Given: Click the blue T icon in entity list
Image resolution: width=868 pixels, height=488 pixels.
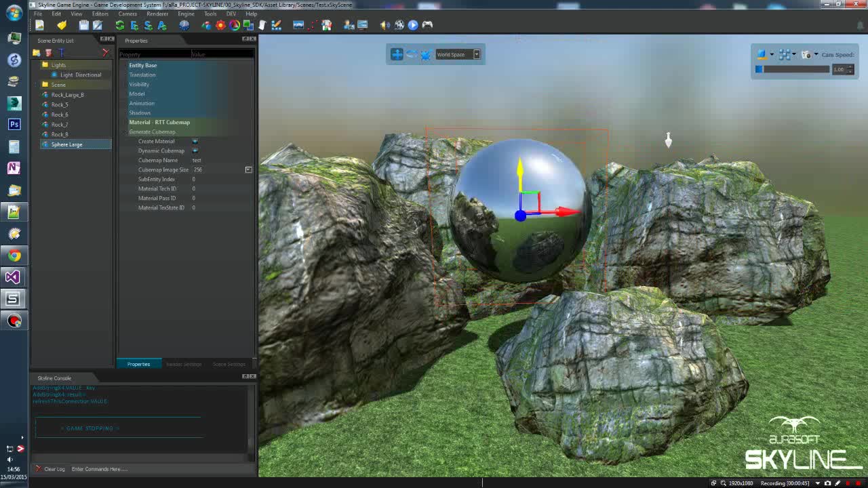Looking at the screenshot, I should point(61,53).
